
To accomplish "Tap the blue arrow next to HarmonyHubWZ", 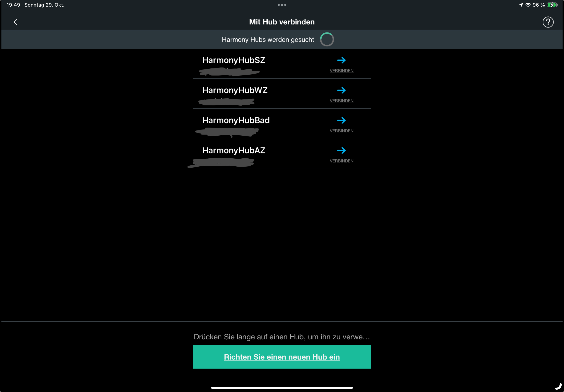I will point(341,90).
